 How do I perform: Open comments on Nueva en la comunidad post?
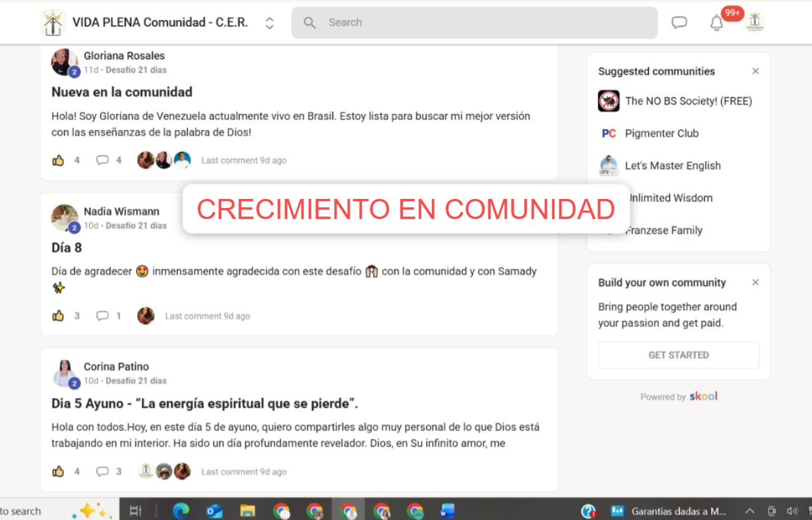pyautogui.click(x=102, y=160)
